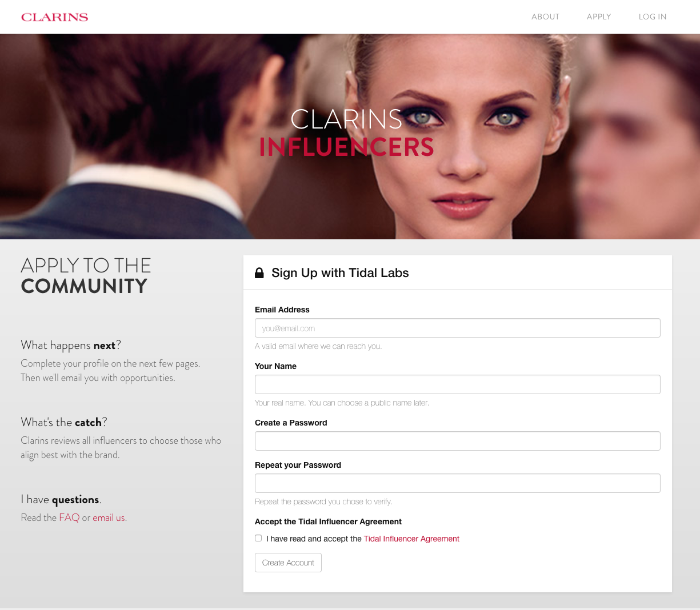Viewport: 700px width, 610px height.
Task: Go to the APPLY navigation item
Action: point(599,17)
